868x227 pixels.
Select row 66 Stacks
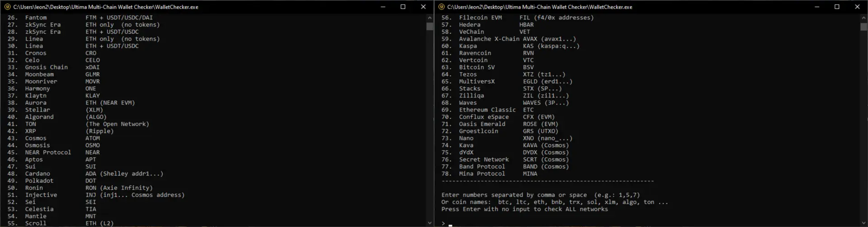502,88
